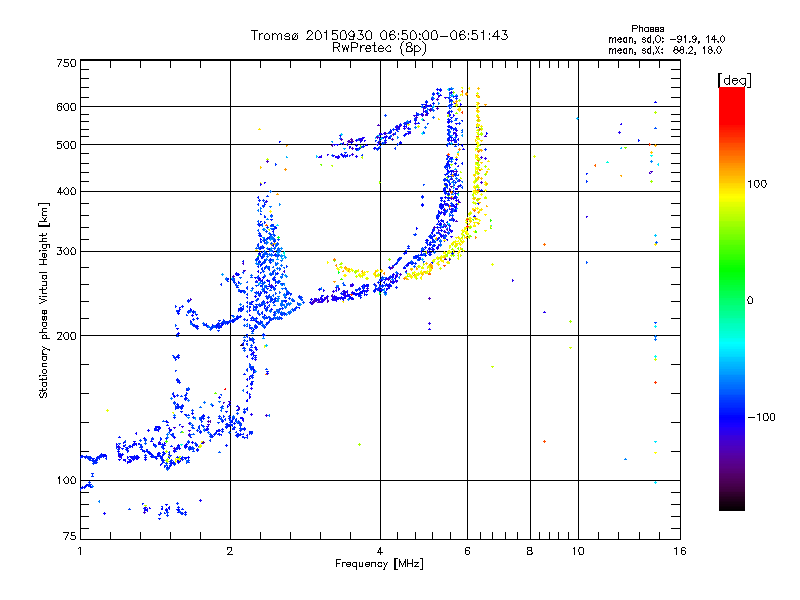This screenshot has width=800, height=600.
Task: Click the 'Frequency [MHz]' axis label
Action: pos(379,564)
